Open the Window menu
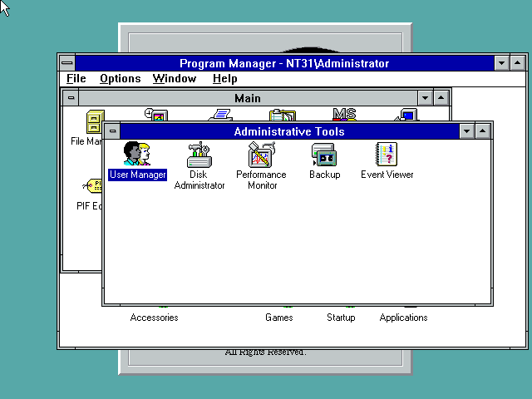532x399 pixels. pos(175,78)
